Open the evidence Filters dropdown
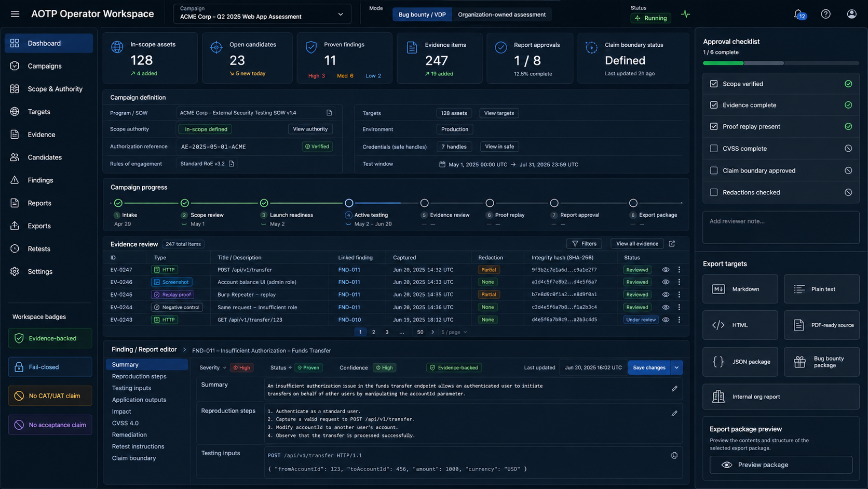 (x=584, y=244)
